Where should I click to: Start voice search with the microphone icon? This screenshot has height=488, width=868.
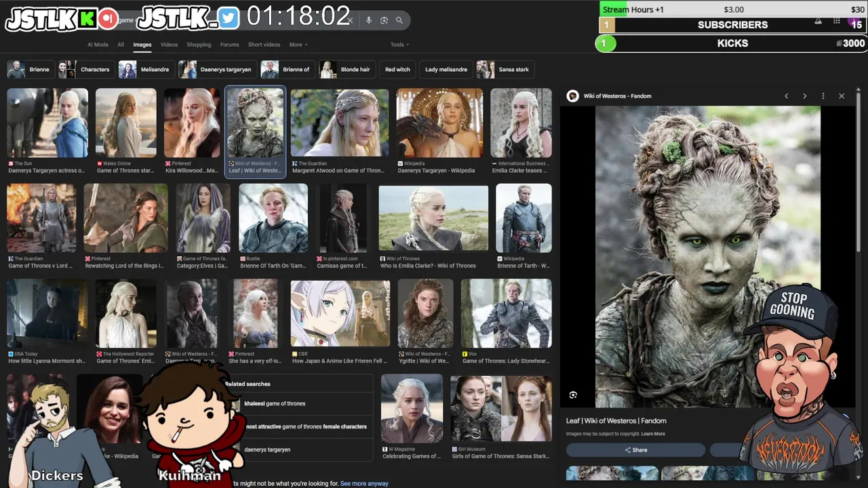click(369, 20)
